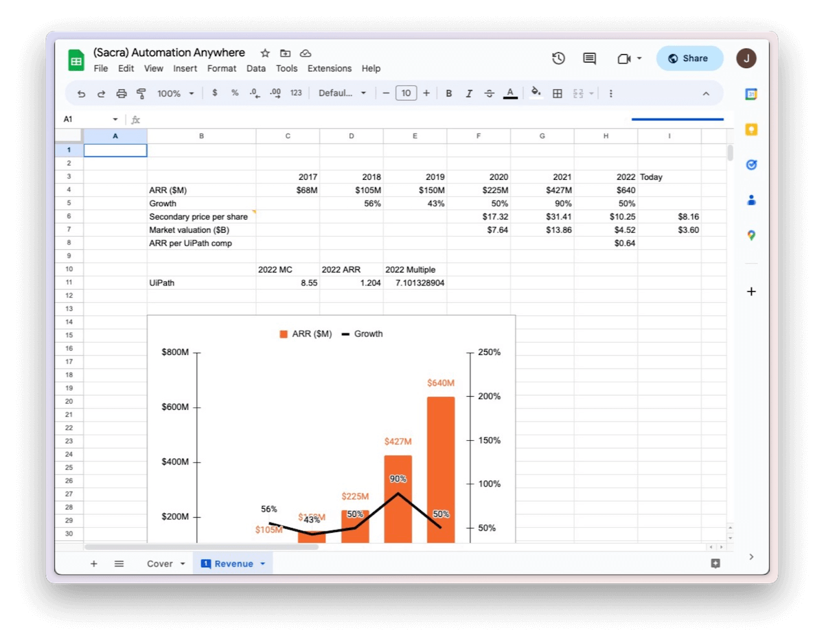Open the borders tool

[x=558, y=93]
